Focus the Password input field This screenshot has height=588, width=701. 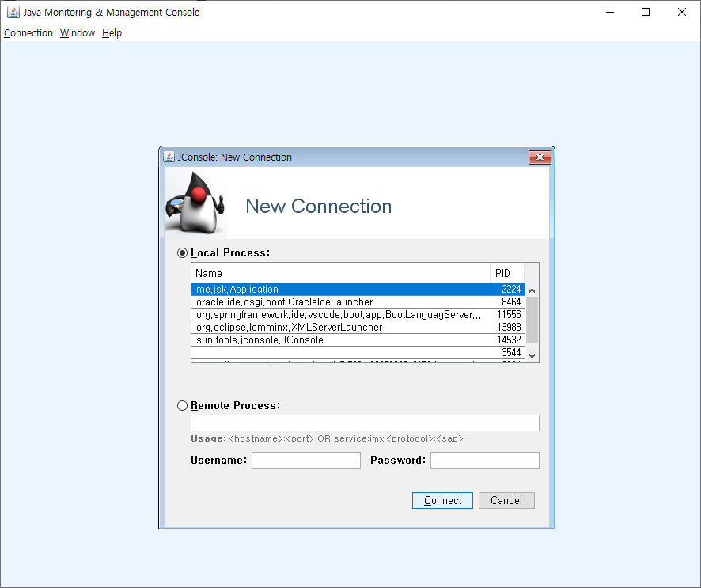485,460
